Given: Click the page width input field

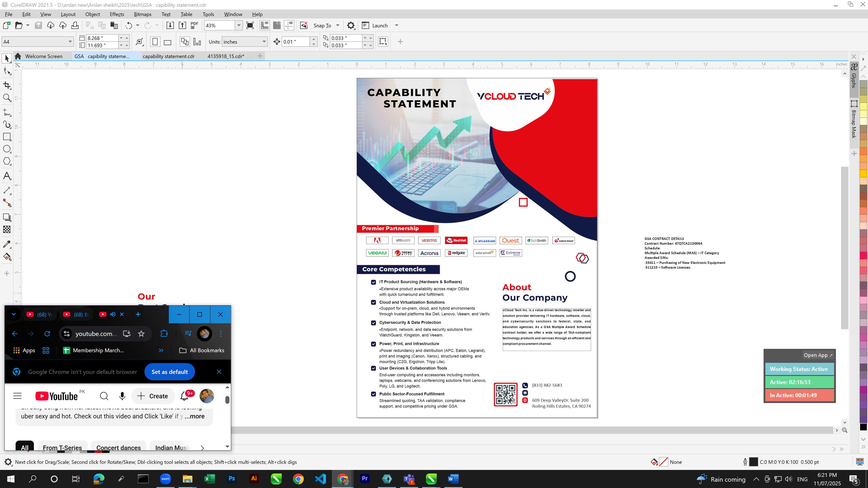Looking at the screenshot, I should 102,38.
